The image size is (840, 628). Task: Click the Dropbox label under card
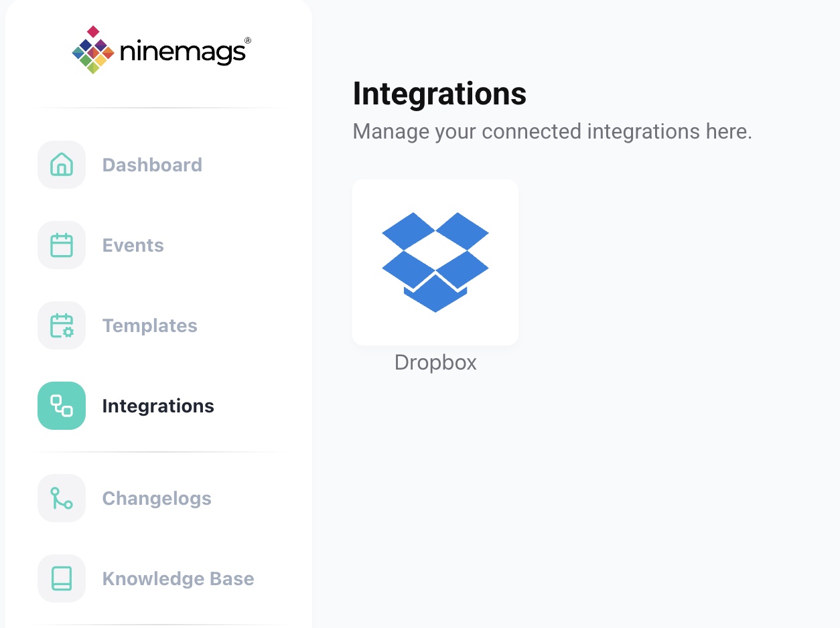coord(435,362)
